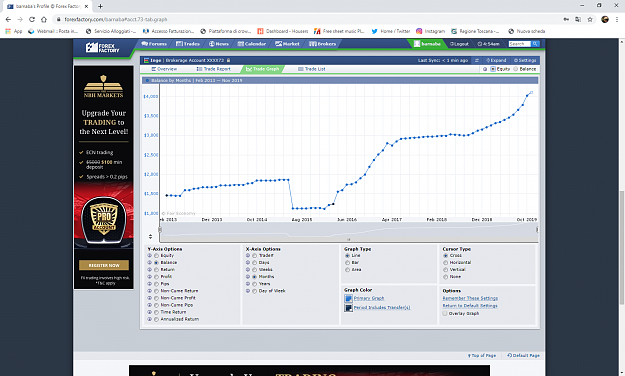625x376 pixels.
Task: Click the eye icon beside Equity in Y-Axis Options
Action: tap(149, 256)
